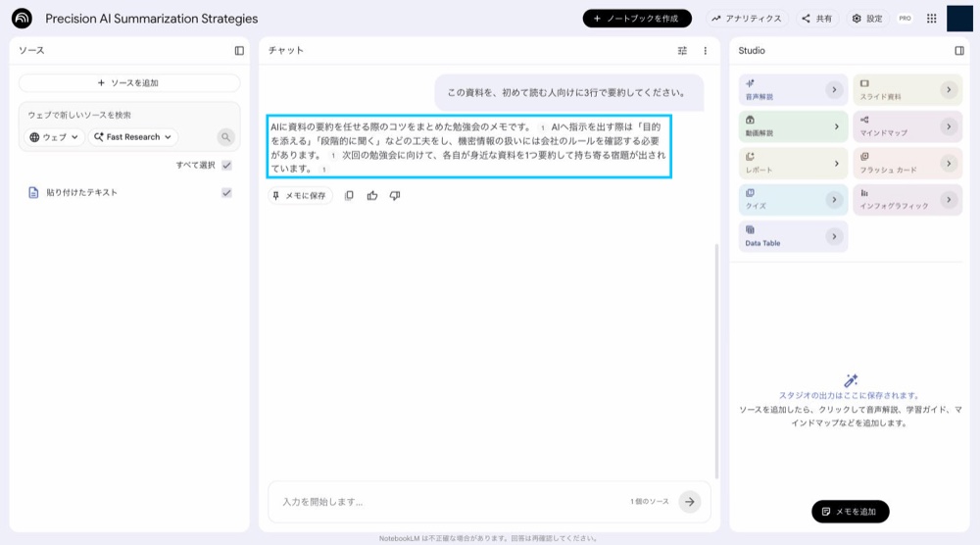
Task: Expand 動画解説 options with its chevron
Action: tap(836, 126)
